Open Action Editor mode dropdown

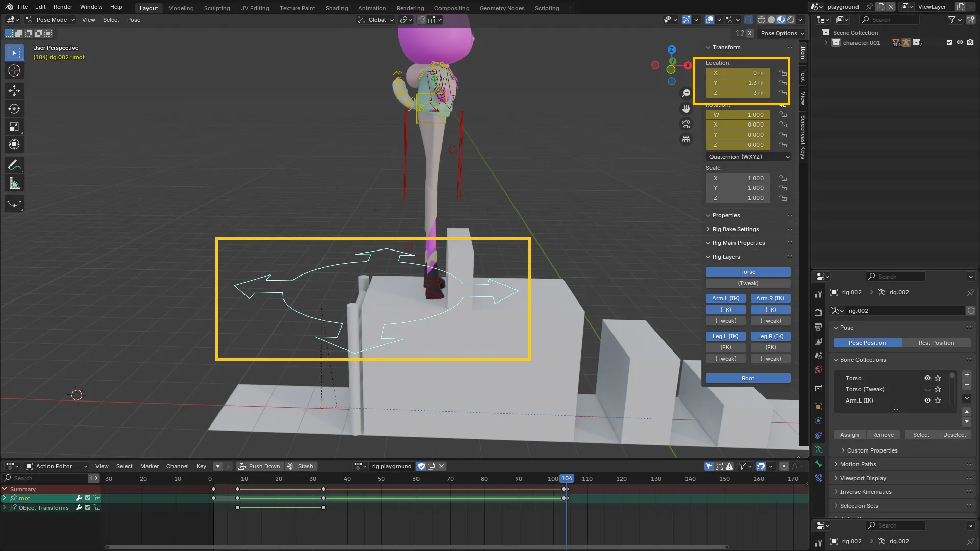pos(57,466)
